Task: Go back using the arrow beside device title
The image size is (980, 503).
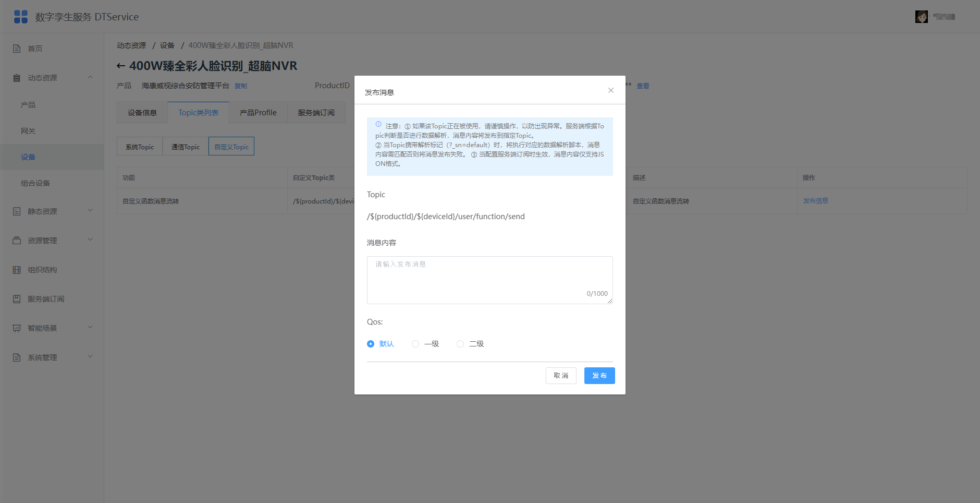Action: click(x=121, y=66)
